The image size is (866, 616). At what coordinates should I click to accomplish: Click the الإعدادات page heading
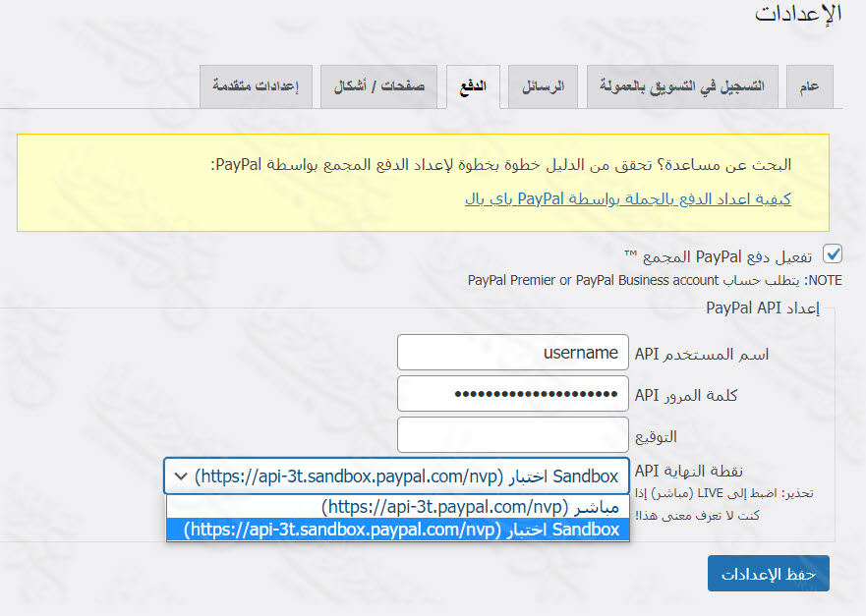click(798, 14)
